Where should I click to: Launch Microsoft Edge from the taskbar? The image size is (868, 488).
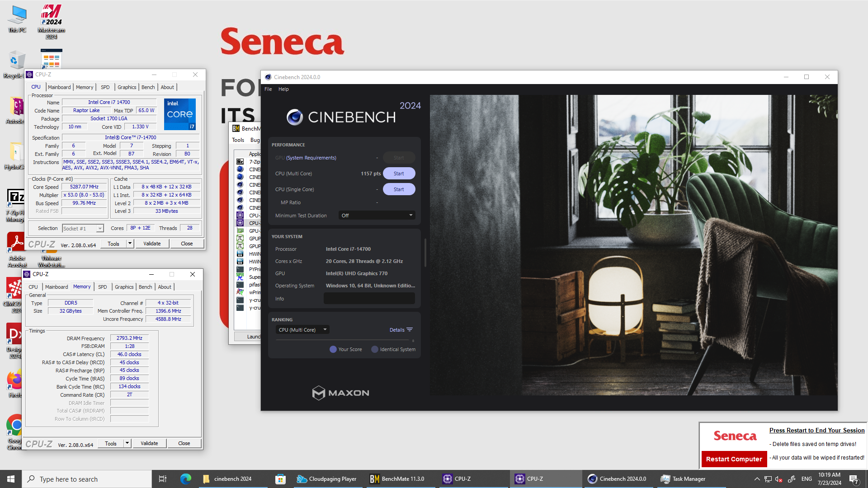(x=186, y=479)
